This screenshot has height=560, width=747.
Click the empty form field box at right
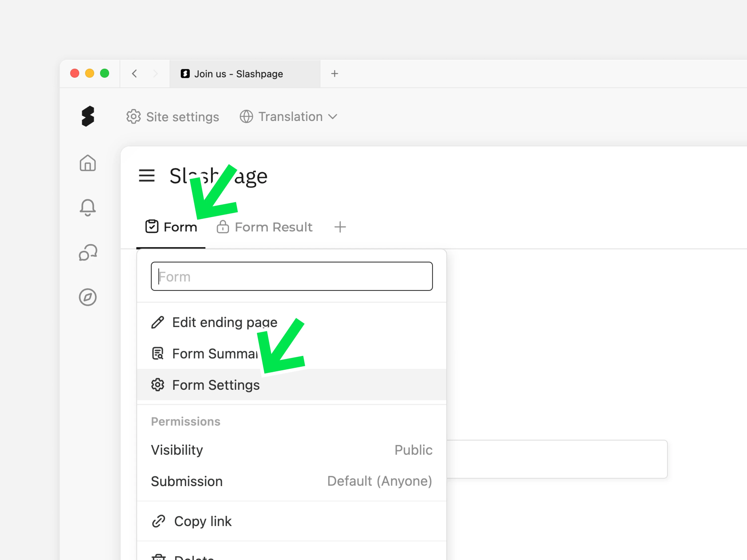click(x=557, y=459)
